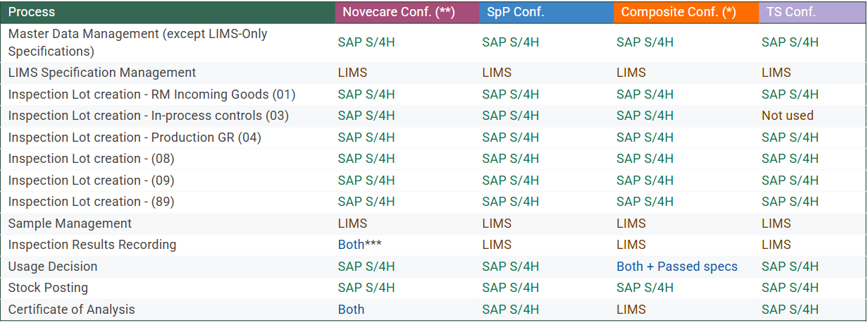Select the Inspection Lot creation - (89) row label
This screenshot has width=868, height=323.
click(x=91, y=202)
